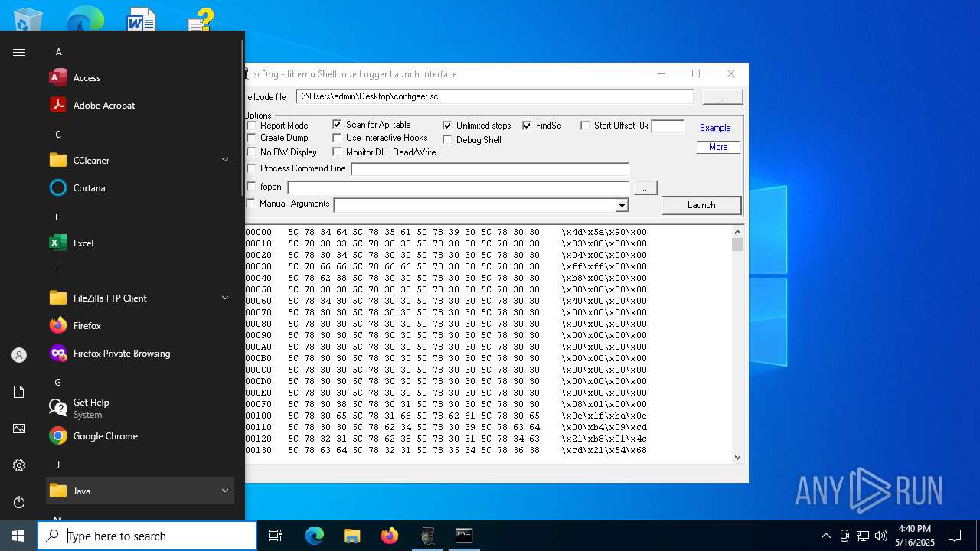Open the FileZilla FTP Client folder
This screenshot has height=551, width=980.
click(x=140, y=298)
